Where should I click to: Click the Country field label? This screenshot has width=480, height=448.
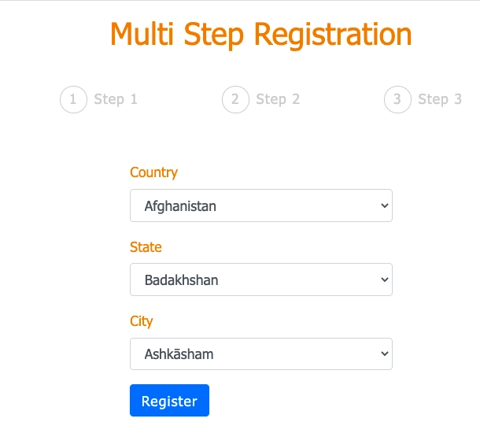[x=153, y=172]
